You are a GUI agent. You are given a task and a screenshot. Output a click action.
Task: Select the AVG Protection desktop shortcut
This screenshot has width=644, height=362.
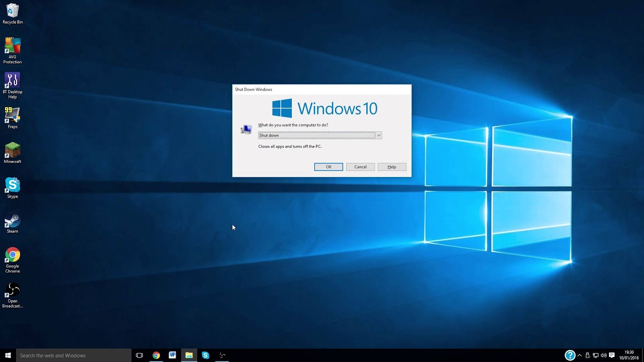pos(13,50)
